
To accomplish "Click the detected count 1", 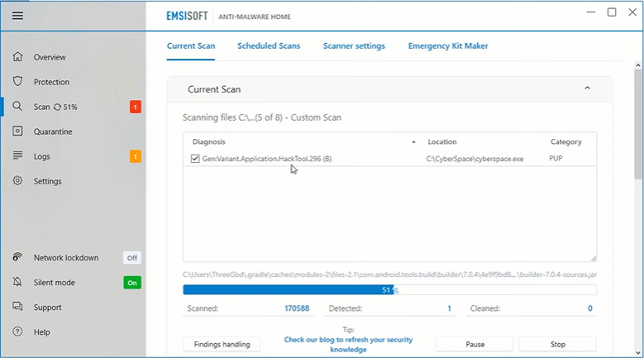I will click(x=450, y=308).
